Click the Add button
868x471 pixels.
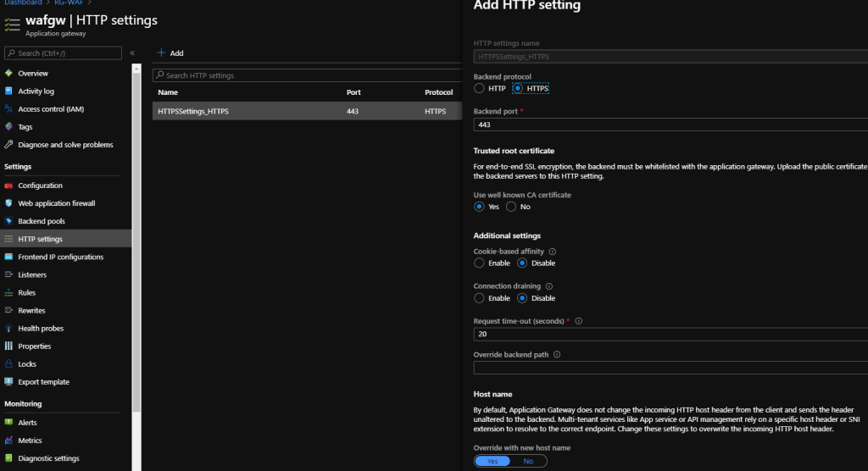coord(170,53)
